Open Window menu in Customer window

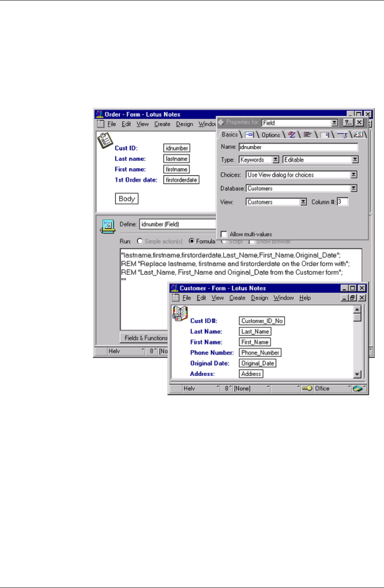[284, 298]
